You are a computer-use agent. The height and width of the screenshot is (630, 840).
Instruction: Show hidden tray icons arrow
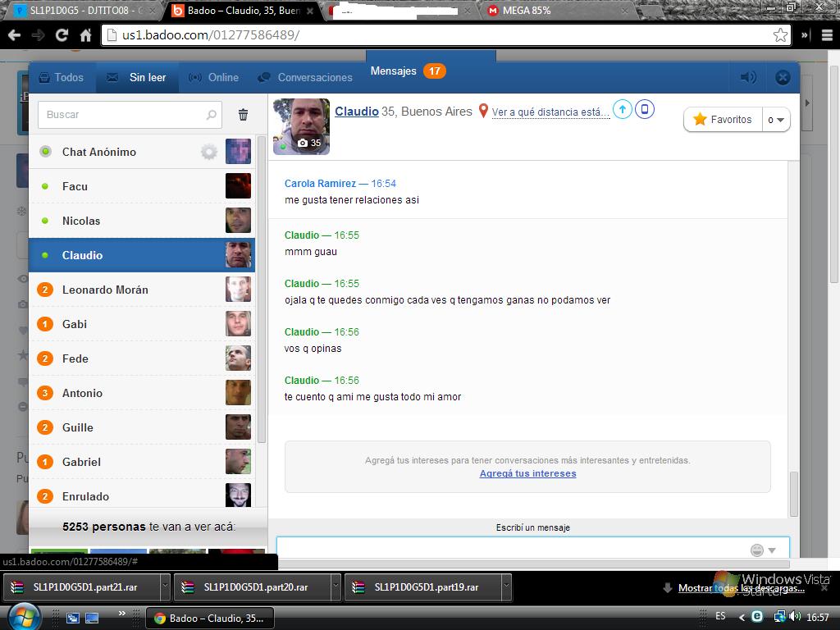(742, 617)
